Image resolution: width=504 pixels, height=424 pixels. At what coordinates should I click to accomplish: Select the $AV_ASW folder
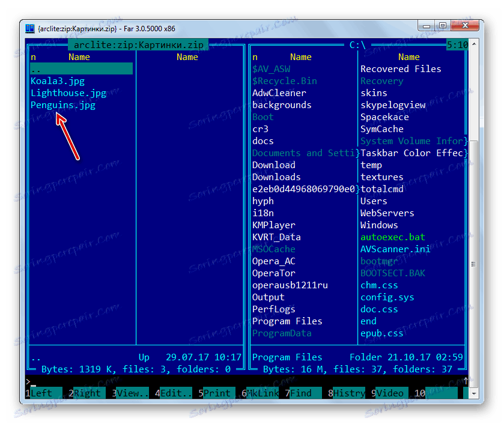click(x=272, y=69)
